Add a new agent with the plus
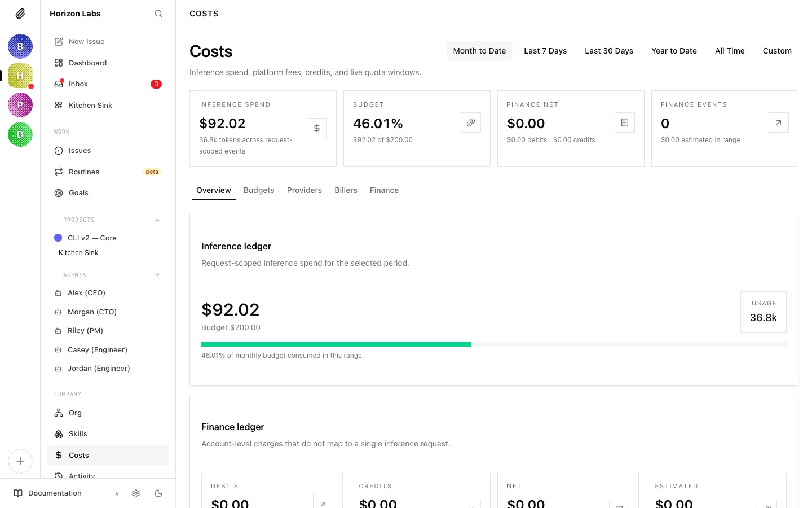This screenshot has width=812, height=508. pos(157,275)
